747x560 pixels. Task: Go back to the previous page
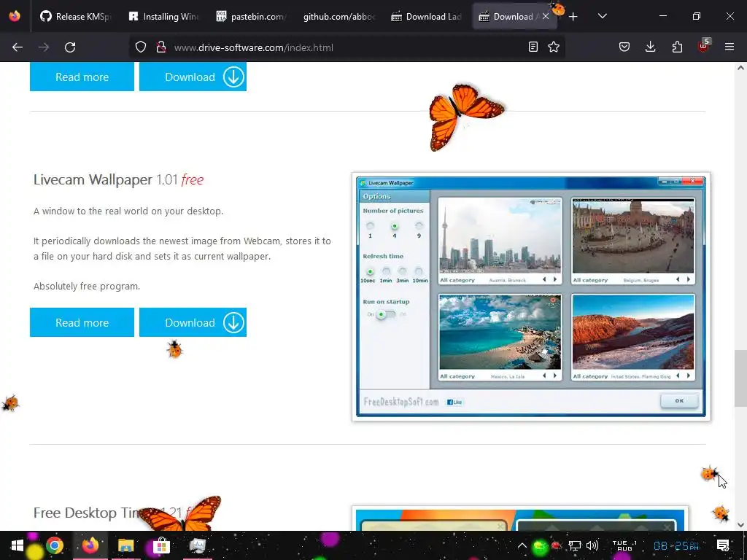(18, 47)
